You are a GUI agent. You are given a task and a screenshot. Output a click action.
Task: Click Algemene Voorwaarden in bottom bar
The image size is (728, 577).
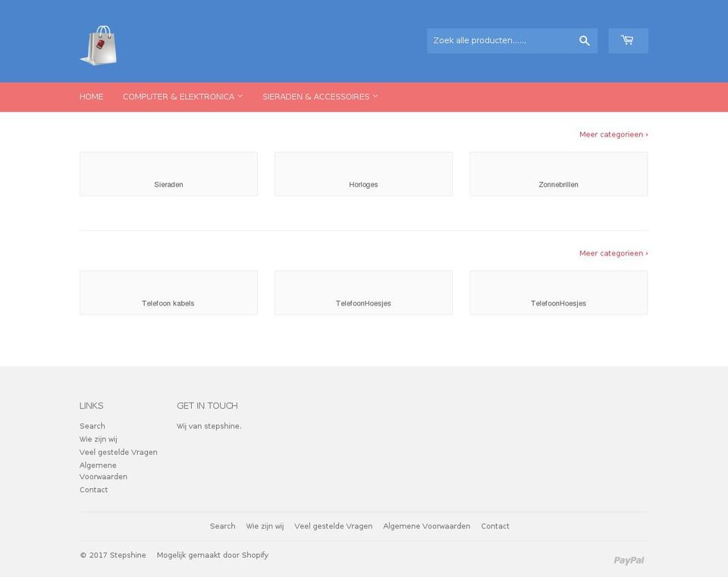[x=426, y=525]
